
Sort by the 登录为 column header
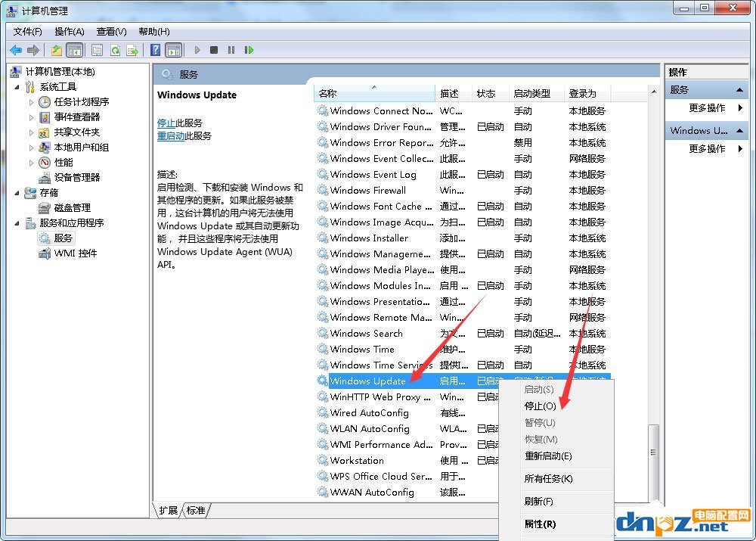[x=587, y=93]
